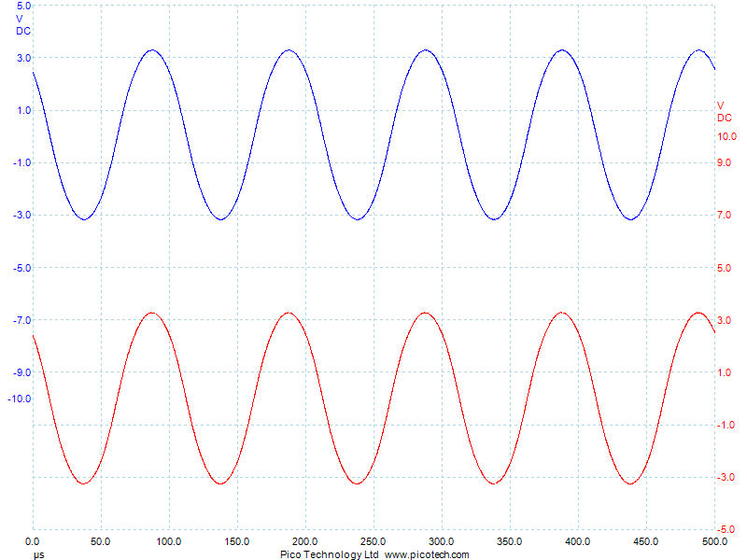The image size is (747, 560).
Task: Click the time axis label 350.0
Action: [510, 541]
